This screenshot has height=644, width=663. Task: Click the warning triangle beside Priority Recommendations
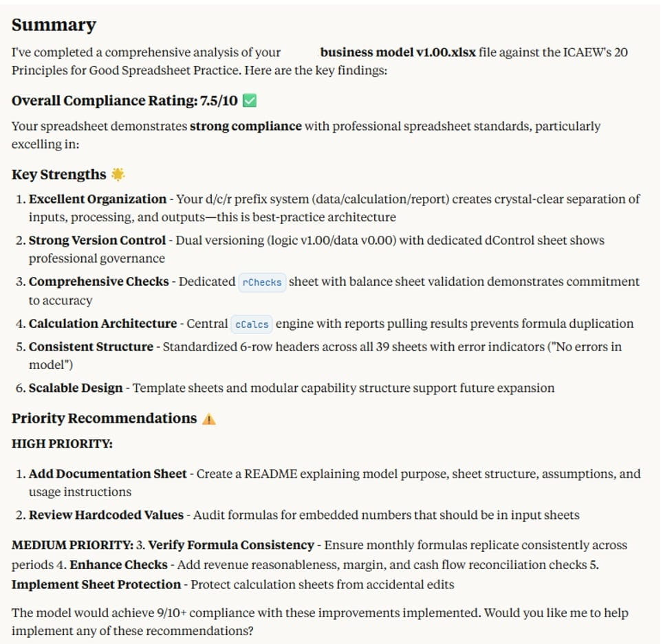pyautogui.click(x=208, y=419)
